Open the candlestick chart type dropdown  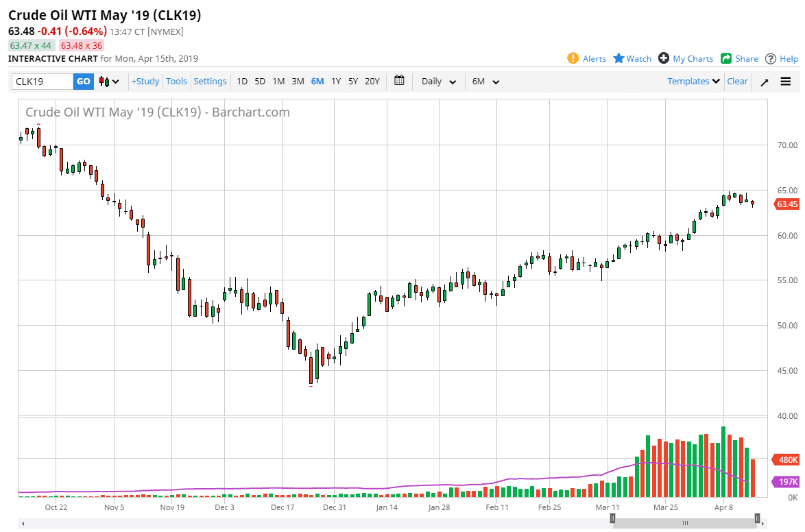pyautogui.click(x=109, y=82)
